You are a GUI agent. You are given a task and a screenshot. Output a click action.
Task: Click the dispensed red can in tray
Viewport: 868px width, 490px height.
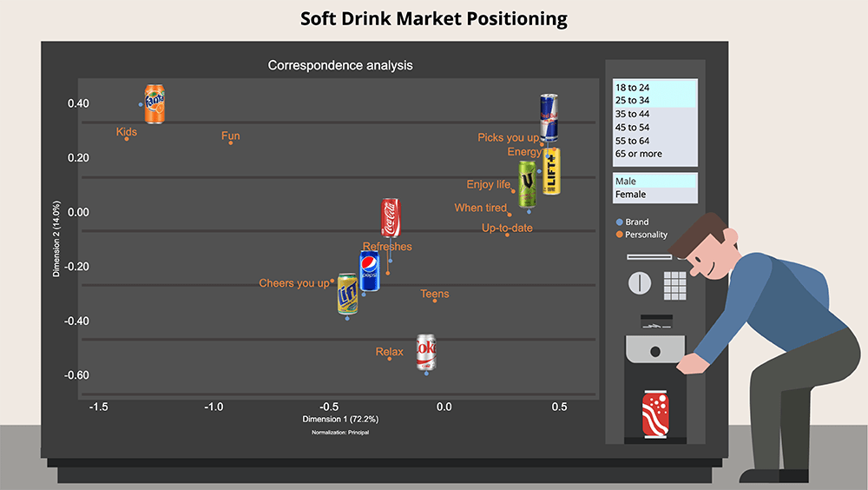point(655,415)
